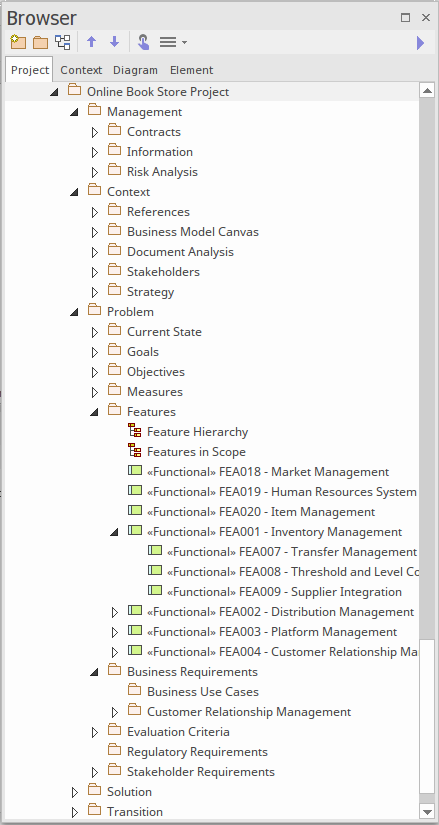
Task: Click the FEA018 Market Management feature icon
Action: [135, 471]
